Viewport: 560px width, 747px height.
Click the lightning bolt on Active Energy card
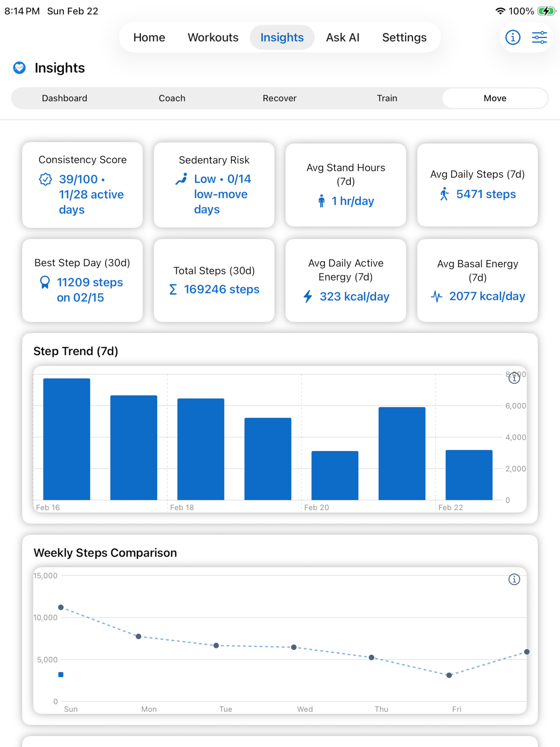308,296
